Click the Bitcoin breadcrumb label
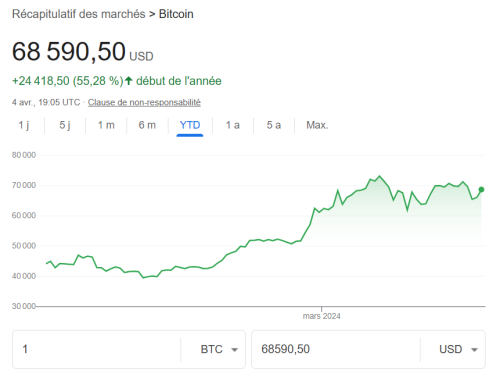 [176, 14]
